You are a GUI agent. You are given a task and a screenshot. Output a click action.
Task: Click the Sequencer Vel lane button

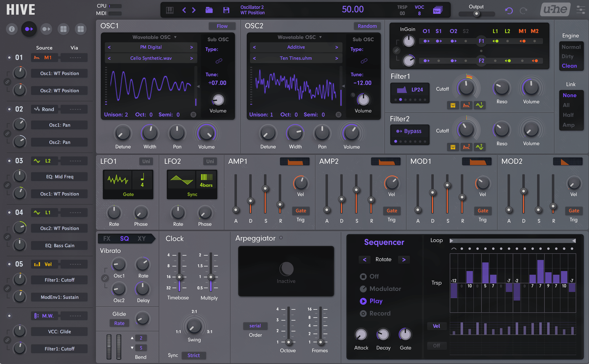click(436, 326)
